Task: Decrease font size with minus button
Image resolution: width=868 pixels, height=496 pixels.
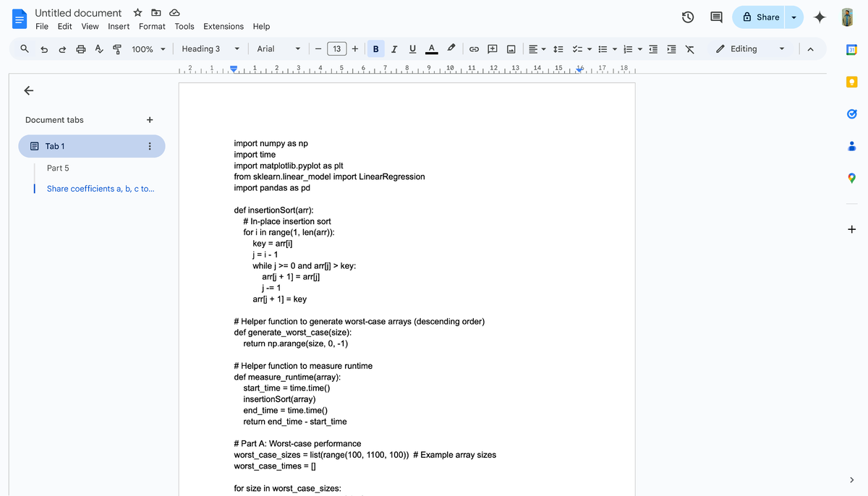Action: coord(318,49)
